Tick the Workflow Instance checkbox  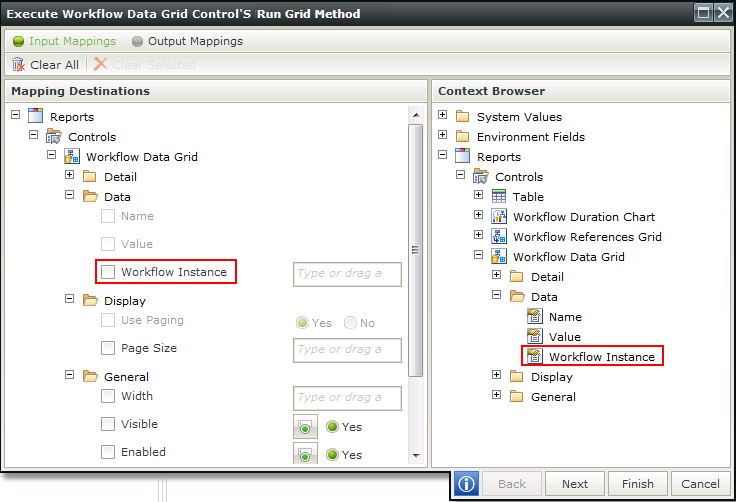tap(108, 271)
